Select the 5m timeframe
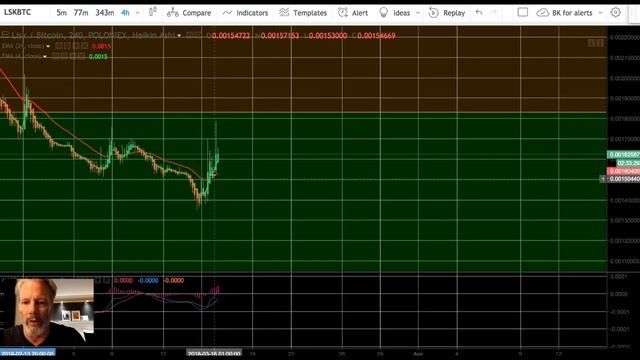The width and height of the screenshot is (640, 360). (x=61, y=13)
